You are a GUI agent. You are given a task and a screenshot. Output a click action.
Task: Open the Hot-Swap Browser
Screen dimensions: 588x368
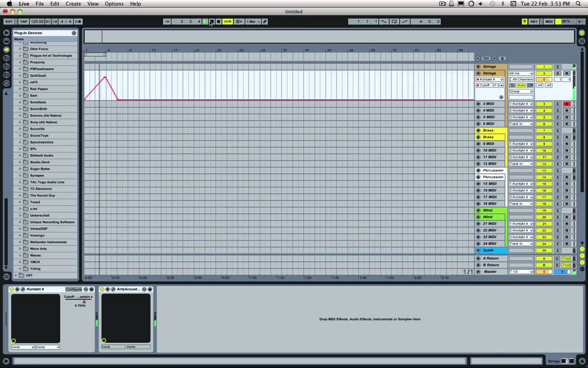[x=6, y=83]
